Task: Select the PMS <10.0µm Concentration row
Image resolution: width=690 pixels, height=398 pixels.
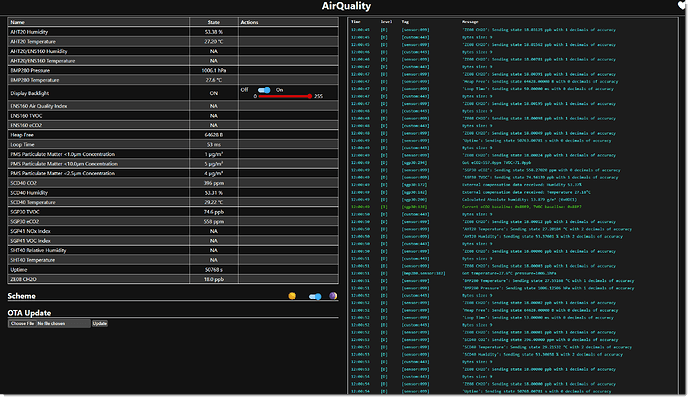Action: tap(64, 164)
